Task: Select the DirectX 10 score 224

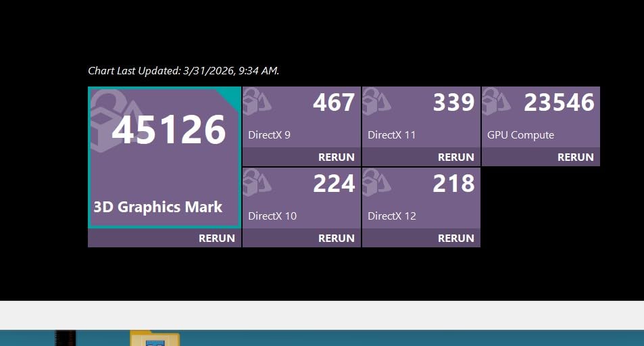Action: coord(334,183)
